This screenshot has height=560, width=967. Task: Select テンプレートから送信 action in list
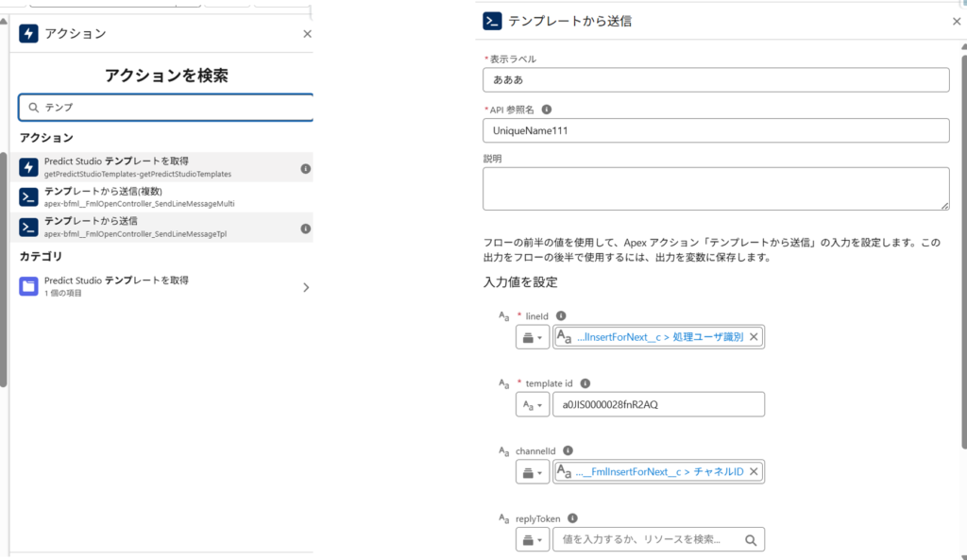[161, 227]
